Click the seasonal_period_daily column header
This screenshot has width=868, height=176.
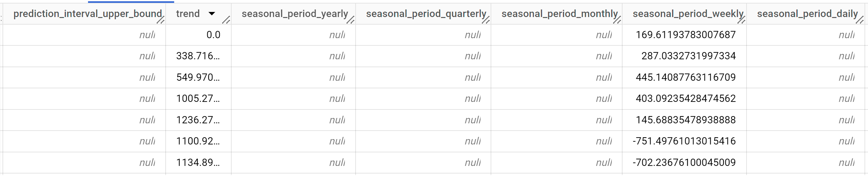(x=807, y=14)
